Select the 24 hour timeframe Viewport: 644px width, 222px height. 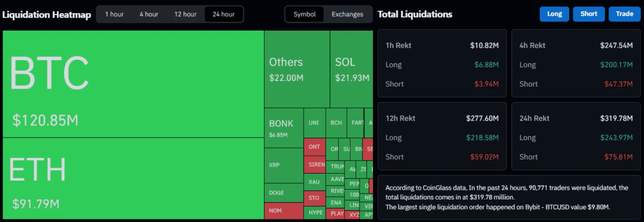tap(224, 14)
